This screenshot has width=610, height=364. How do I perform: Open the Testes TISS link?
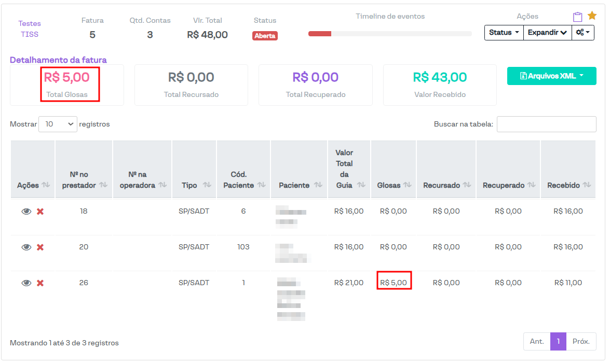(x=30, y=29)
